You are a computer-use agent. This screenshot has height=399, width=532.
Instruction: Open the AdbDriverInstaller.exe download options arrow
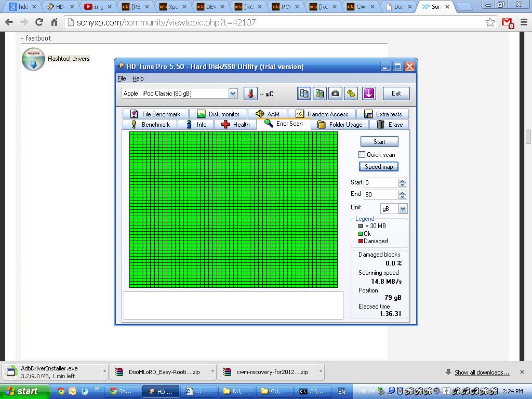click(104, 371)
